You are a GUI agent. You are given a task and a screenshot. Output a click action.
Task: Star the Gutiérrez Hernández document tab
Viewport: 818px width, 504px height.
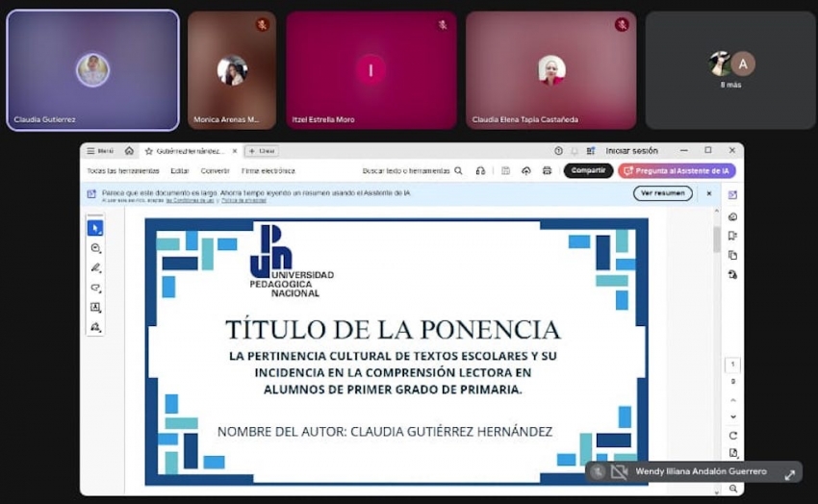[x=148, y=151]
